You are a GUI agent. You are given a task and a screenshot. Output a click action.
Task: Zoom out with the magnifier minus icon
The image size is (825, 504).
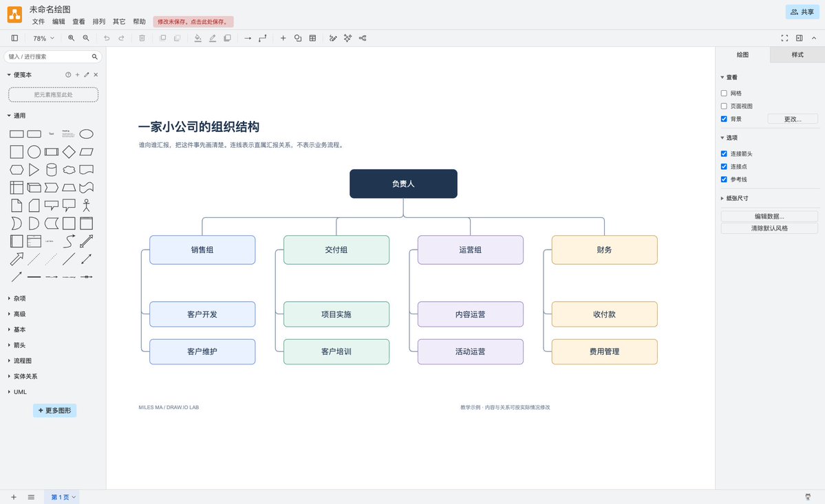click(x=86, y=39)
